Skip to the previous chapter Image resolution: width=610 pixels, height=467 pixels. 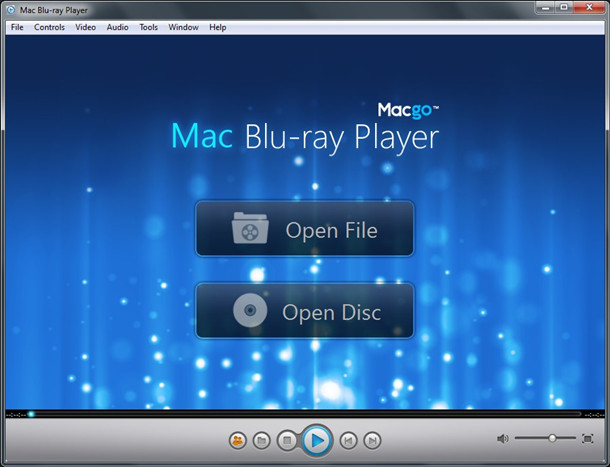[x=347, y=439]
